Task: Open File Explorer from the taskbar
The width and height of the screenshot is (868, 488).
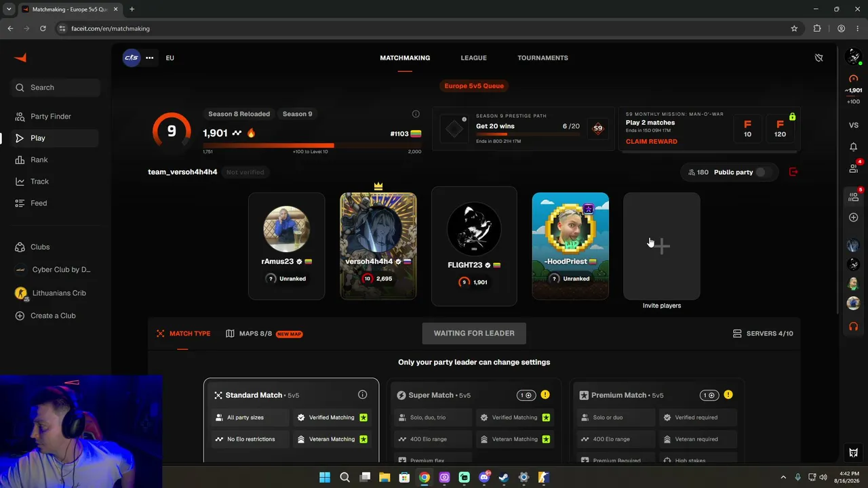Action: [x=384, y=477]
